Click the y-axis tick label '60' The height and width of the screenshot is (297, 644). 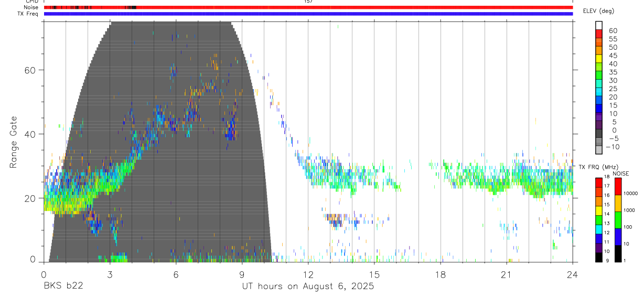tap(30, 70)
